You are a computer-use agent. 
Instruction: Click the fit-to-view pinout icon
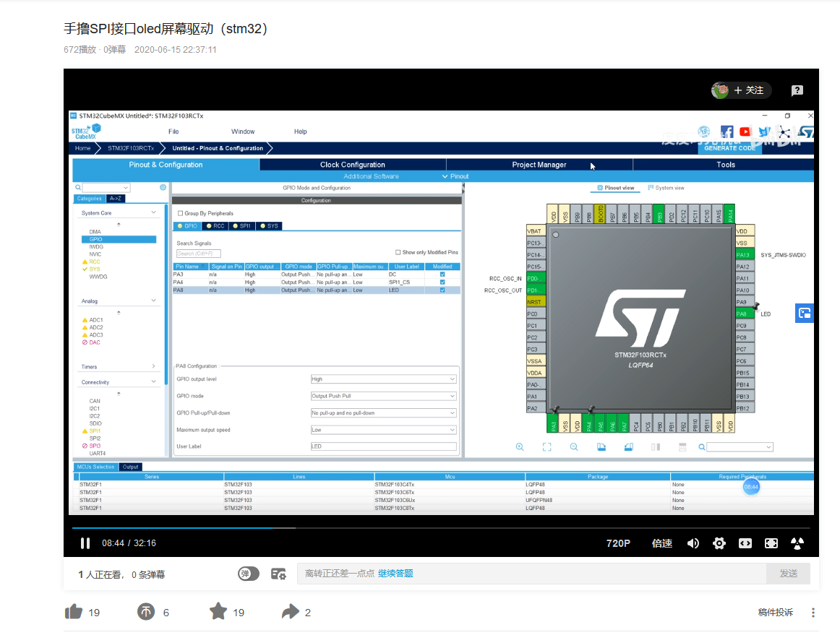[x=547, y=446]
